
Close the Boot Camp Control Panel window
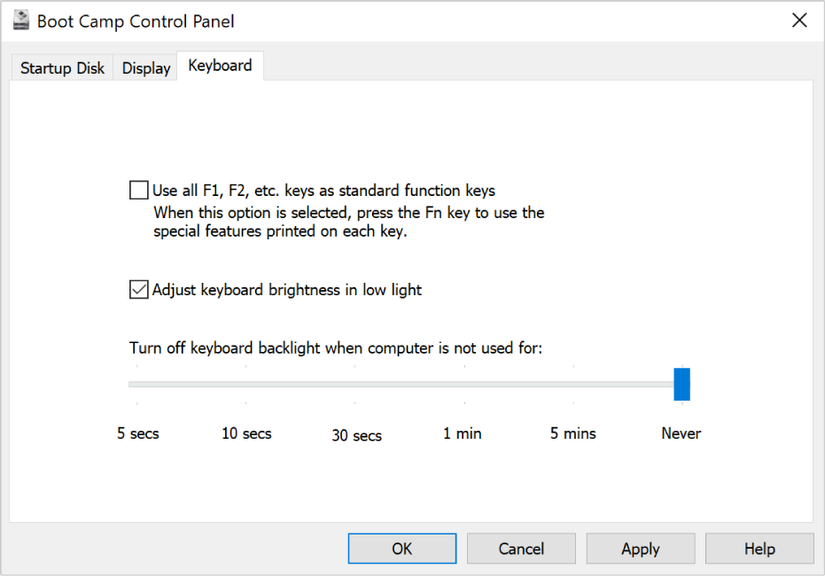pyautogui.click(x=799, y=20)
